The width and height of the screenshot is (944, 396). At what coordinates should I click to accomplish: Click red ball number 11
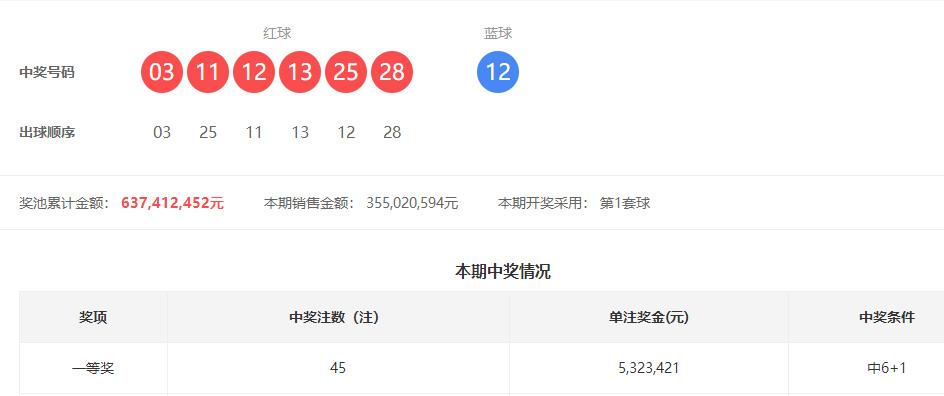coord(208,72)
